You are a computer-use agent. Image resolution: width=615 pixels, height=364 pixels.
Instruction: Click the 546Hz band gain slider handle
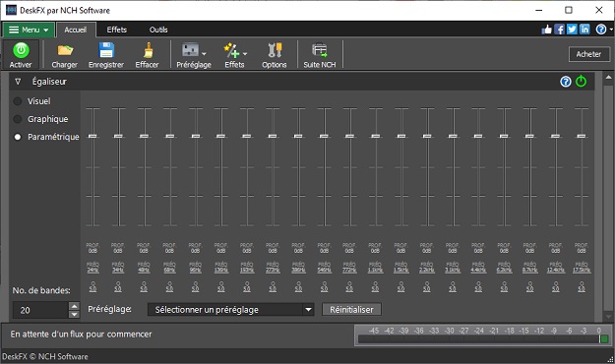pos(324,136)
